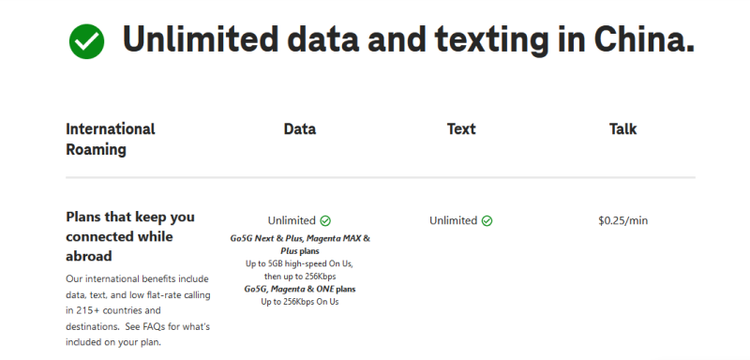This screenshot has height=360, width=750.
Task: Click the Up to 256Kbps On Us line
Action: [x=300, y=302]
